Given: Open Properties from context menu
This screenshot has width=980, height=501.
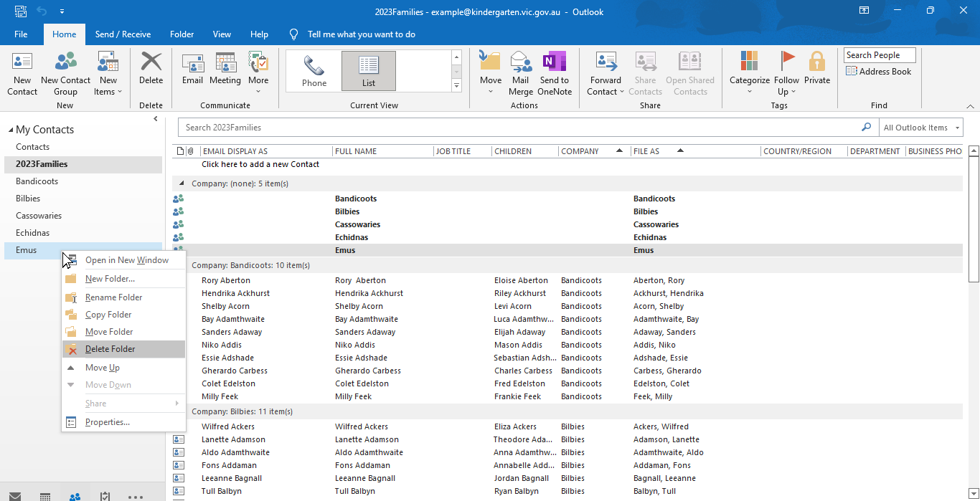Looking at the screenshot, I should [123, 422].
